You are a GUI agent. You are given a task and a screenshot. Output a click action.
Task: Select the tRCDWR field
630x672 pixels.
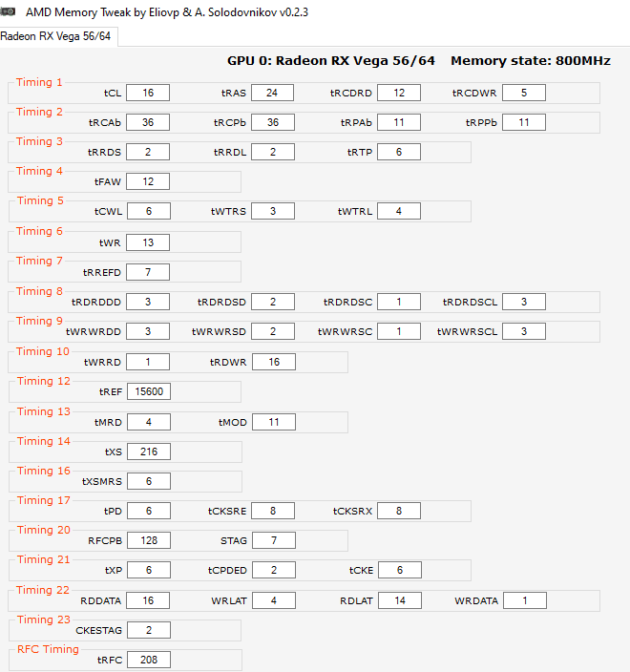pyautogui.click(x=524, y=93)
